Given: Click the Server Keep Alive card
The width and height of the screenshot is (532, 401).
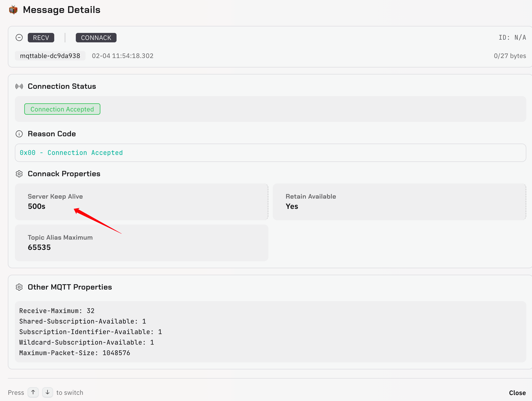Looking at the screenshot, I should tap(141, 202).
